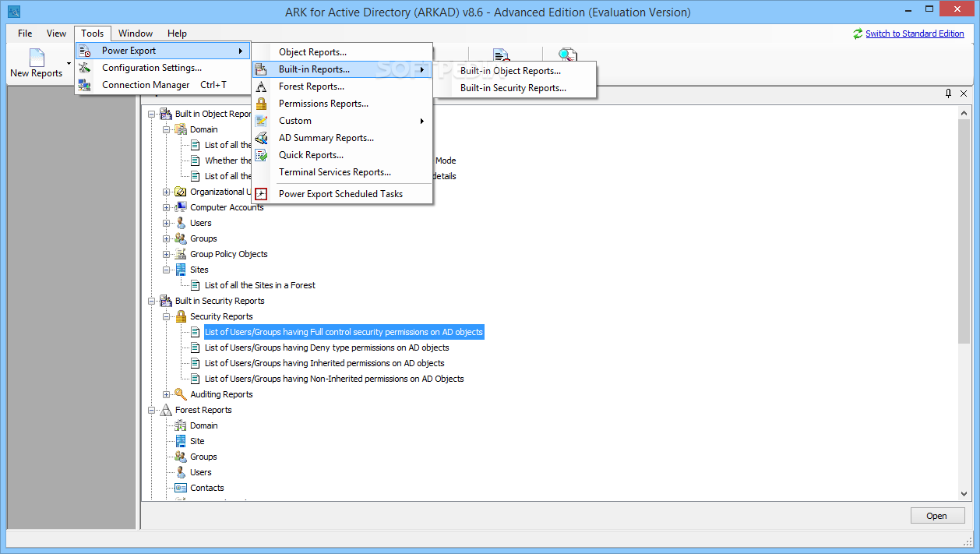
Task: Click Switch to Standard Edition link
Action: click(915, 34)
